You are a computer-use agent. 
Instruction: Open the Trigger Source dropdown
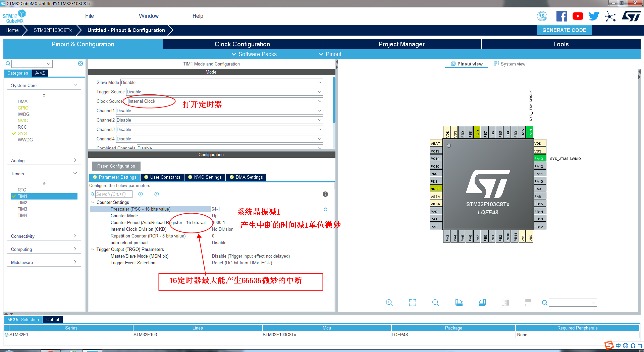[x=224, y=92]
